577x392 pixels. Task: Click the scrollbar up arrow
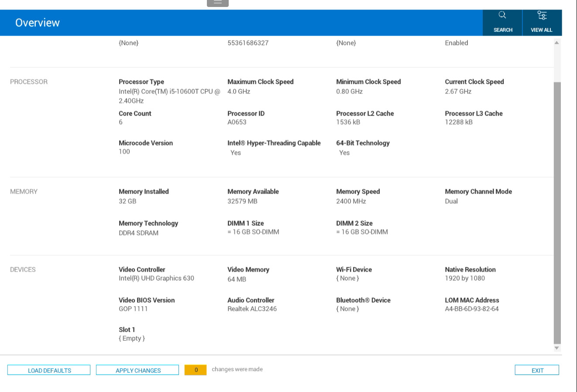pos(557,43)
